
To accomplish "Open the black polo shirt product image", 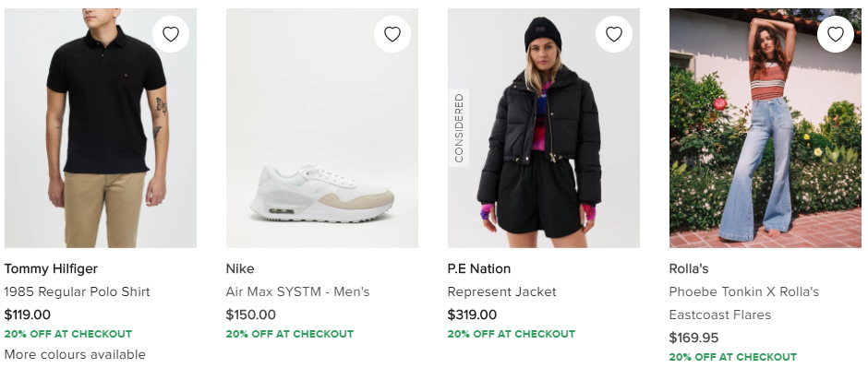I will pos(101,127).
